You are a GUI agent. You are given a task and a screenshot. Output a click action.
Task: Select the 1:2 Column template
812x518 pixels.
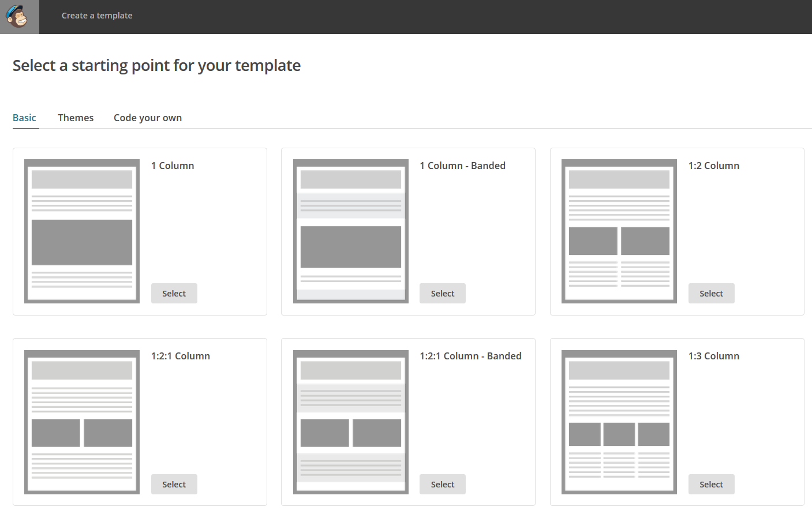(x=712, y=293)
